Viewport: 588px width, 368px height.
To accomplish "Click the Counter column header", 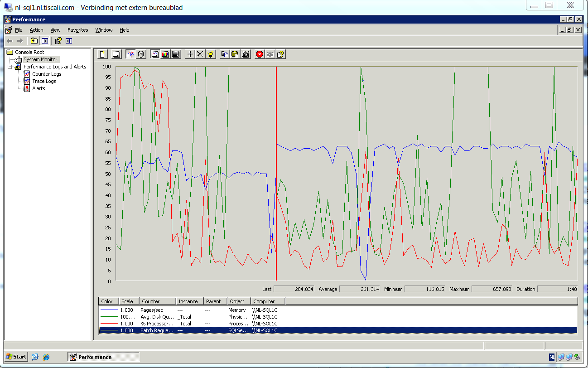I will (158, 301).
